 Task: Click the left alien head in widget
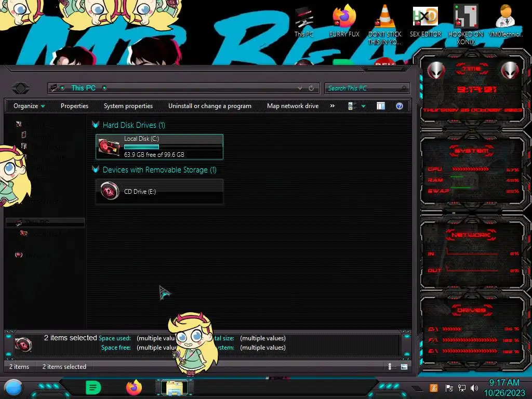(436, 71)
